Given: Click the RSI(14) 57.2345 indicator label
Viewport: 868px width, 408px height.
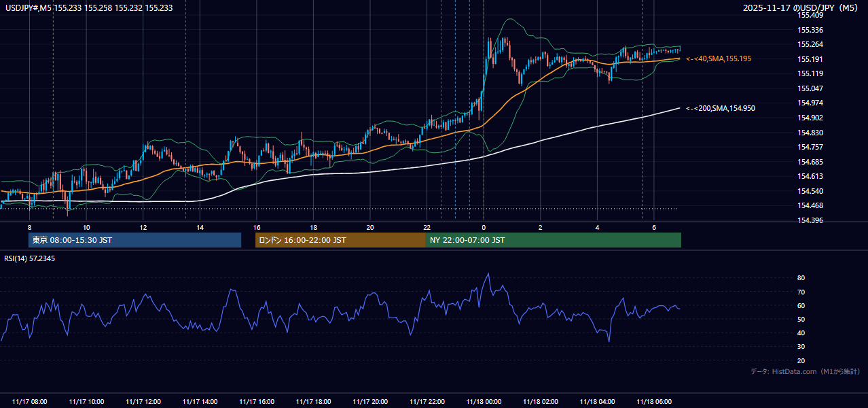Looking at the screenshot, I should (30, 258).
